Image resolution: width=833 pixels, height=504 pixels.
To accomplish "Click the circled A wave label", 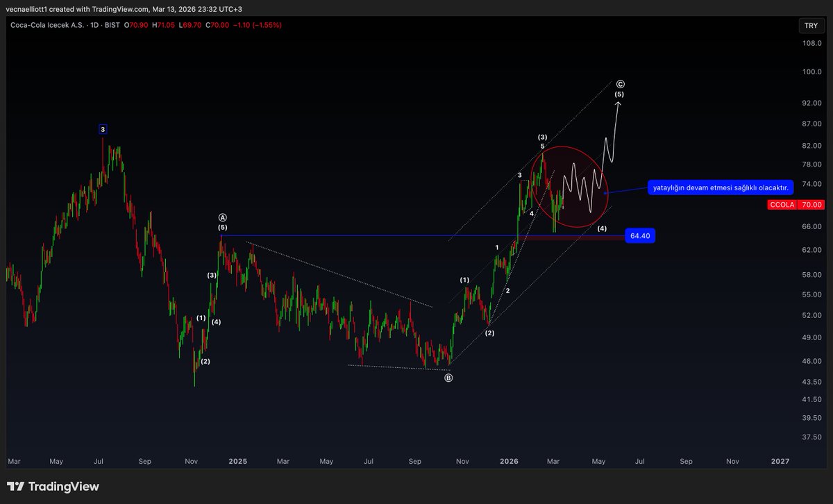I will tap(222, 217).
